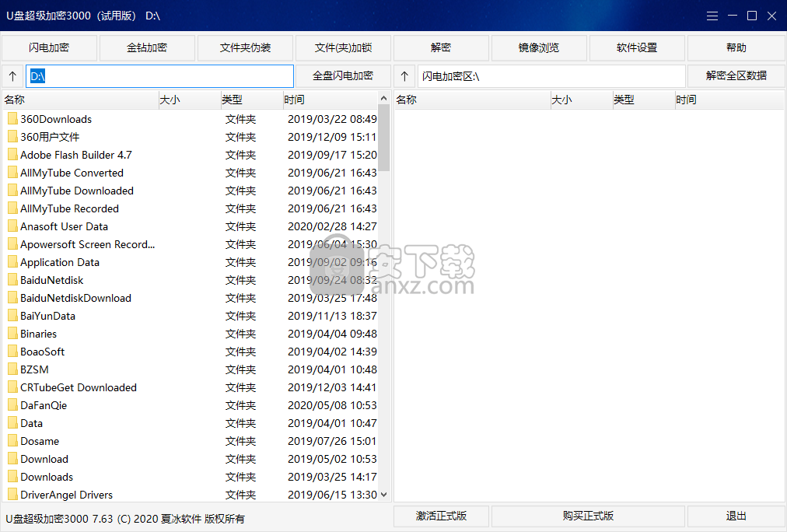This screenshot has height=532, width=787.
Task: Open 软件设置 (Software Settings)
Action: tap(637, 47)
